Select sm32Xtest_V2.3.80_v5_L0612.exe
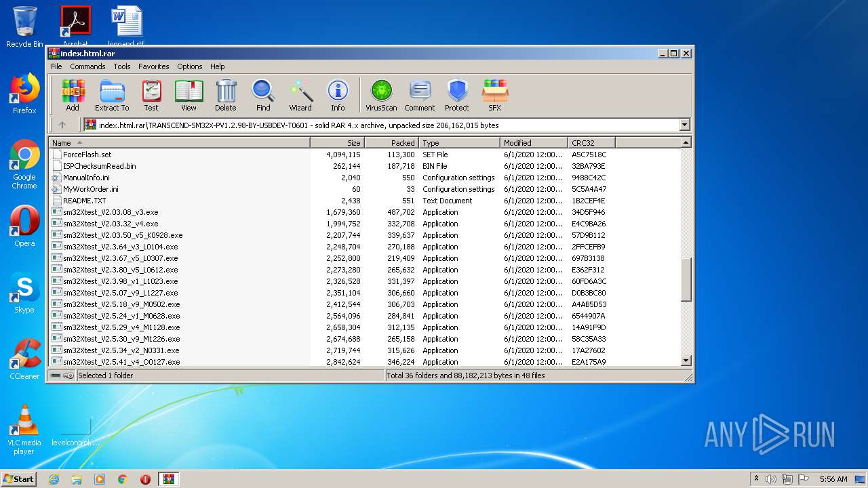 120,270
